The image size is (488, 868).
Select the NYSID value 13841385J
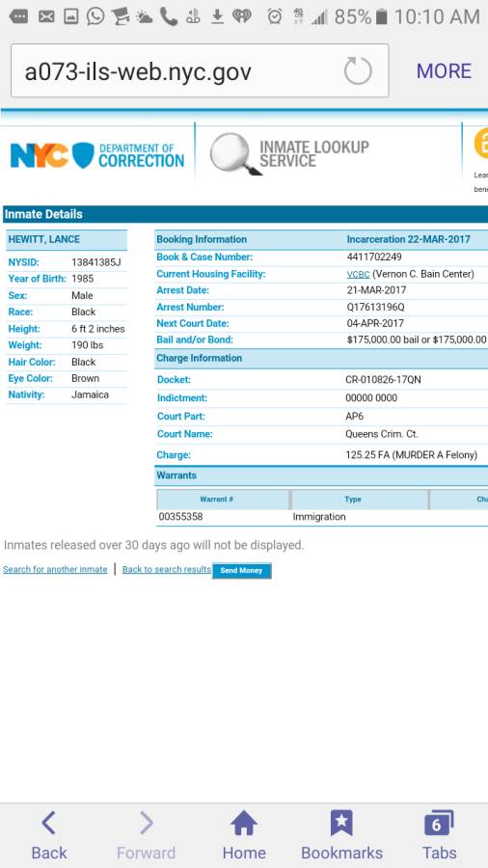tap(95, 261)
